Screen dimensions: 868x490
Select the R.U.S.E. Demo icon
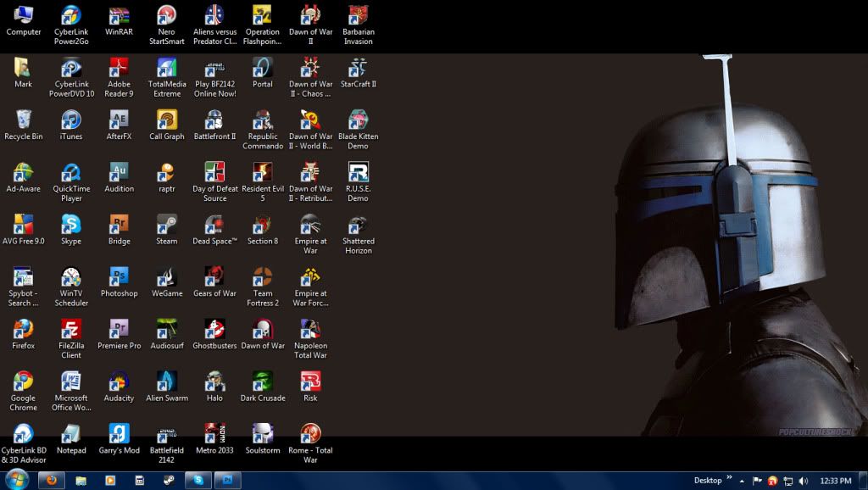pos(359,182)
